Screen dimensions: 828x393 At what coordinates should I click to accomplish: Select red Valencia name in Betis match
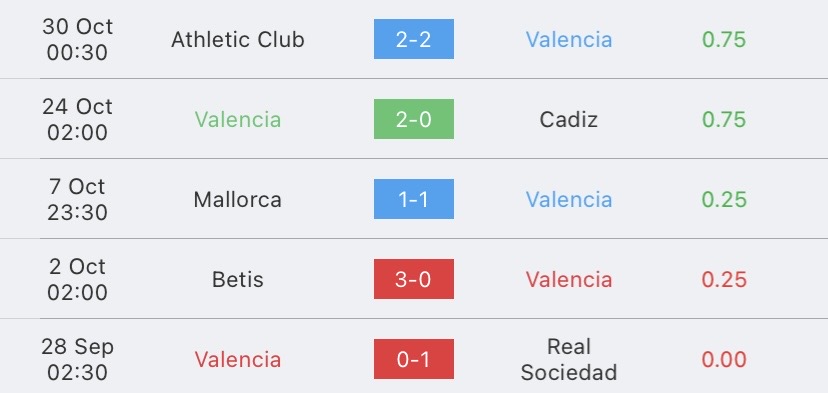pyautogui.click(x=569, y=279)
